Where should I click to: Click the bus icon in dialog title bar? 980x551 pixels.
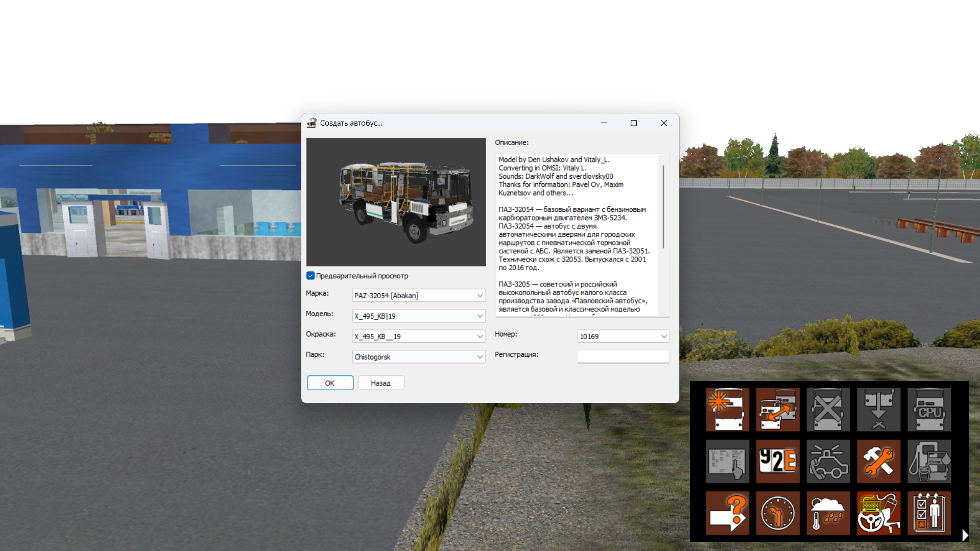tap(312, 123)
